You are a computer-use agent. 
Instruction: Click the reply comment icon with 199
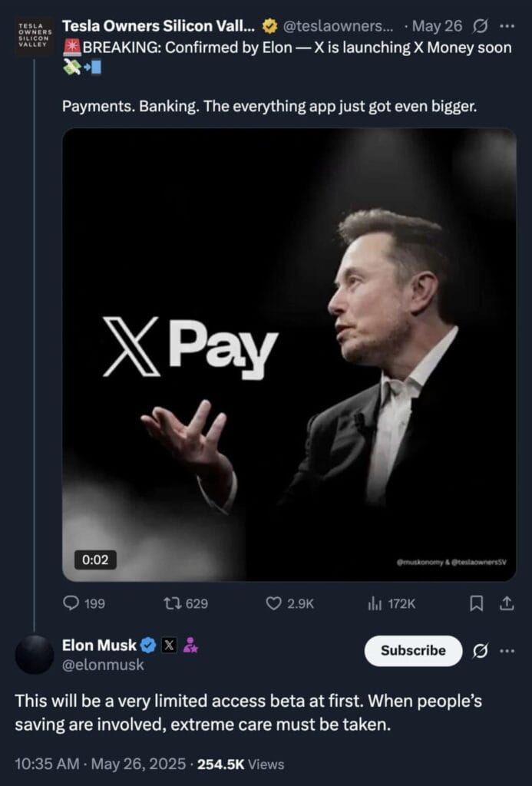click(71, 603)
